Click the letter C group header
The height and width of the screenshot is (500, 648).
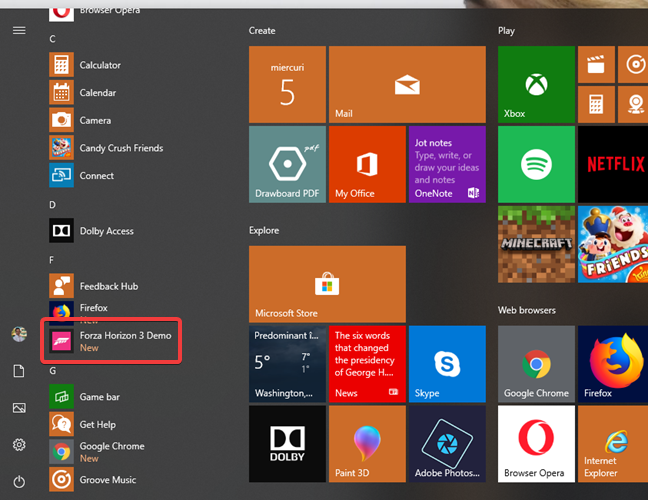coord(52,39)
